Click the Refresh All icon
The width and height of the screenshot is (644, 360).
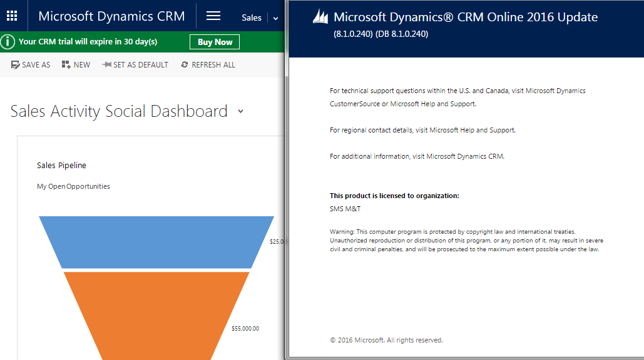[185, 65]
